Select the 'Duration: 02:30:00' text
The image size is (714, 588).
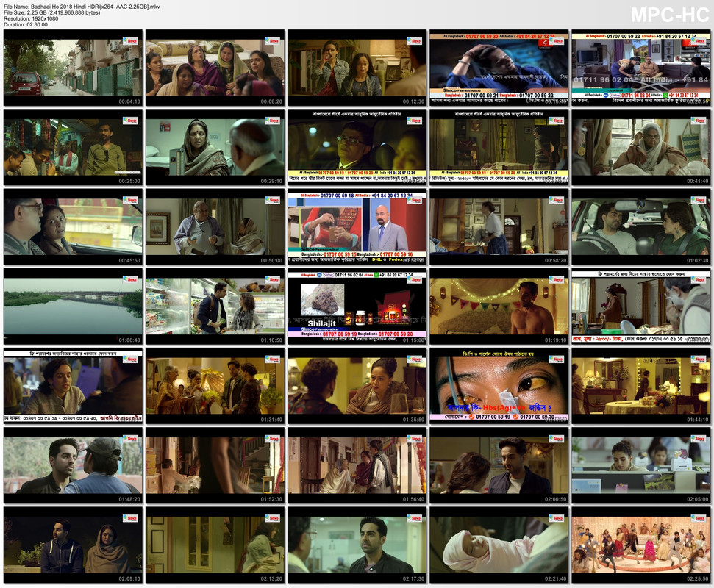coord(26,24)
